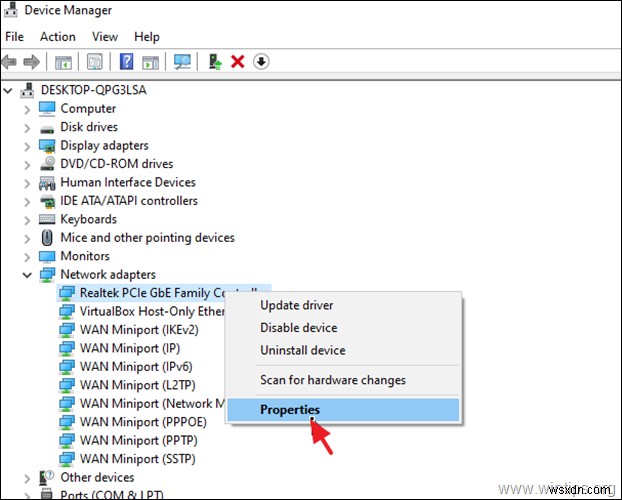Collapse the DESKTOP-QPG3LSA root node

point(8,90)
